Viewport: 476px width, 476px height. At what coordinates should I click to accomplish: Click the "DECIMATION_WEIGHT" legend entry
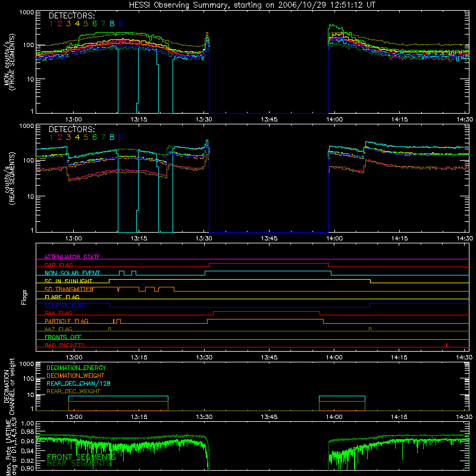[x=76, y=376]
